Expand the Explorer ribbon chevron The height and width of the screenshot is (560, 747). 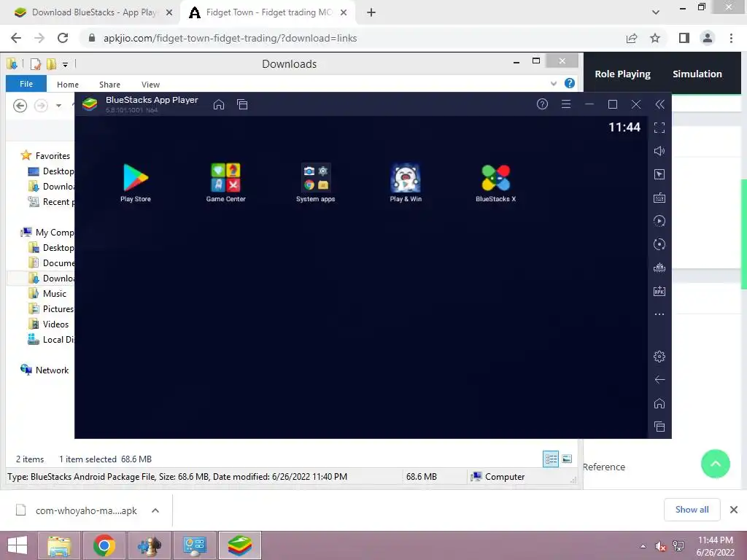pos(554,84)
